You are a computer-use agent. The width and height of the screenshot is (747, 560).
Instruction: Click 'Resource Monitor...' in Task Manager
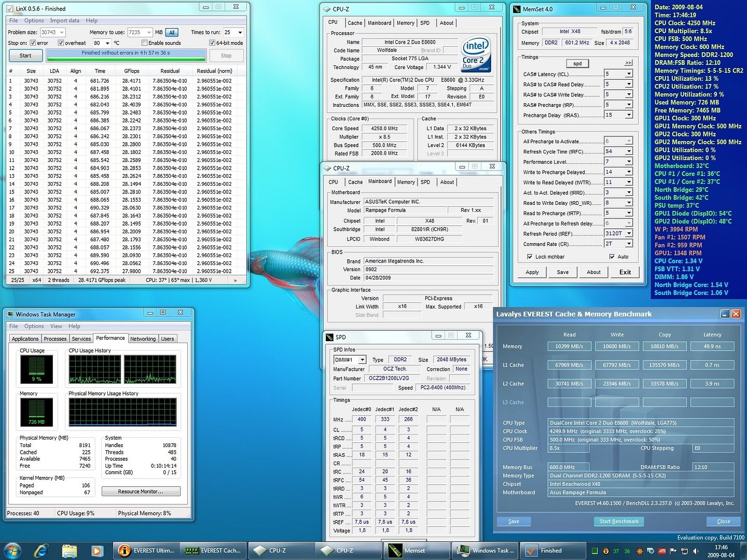click(x=141, y=492)
